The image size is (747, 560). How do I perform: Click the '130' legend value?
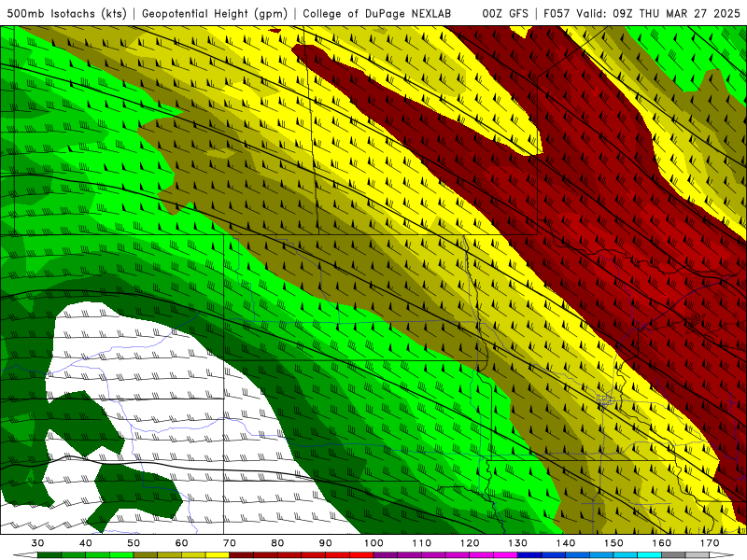tap(517, 543)
